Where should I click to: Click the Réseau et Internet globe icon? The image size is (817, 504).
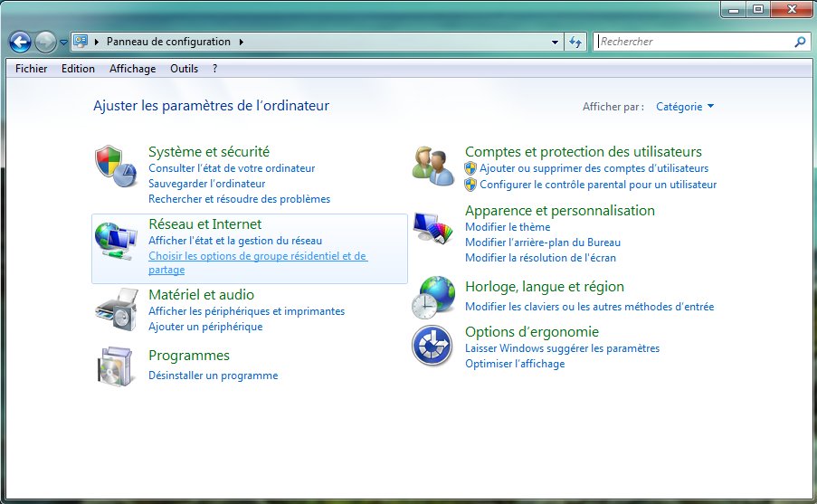click(116, 241)
